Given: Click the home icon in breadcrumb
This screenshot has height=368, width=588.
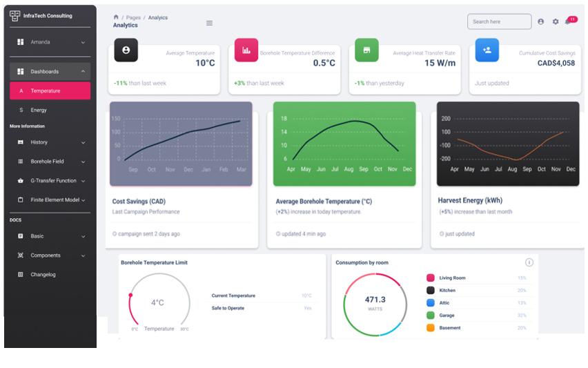Looking at the screenshot, I should click(x=116, y=17).
